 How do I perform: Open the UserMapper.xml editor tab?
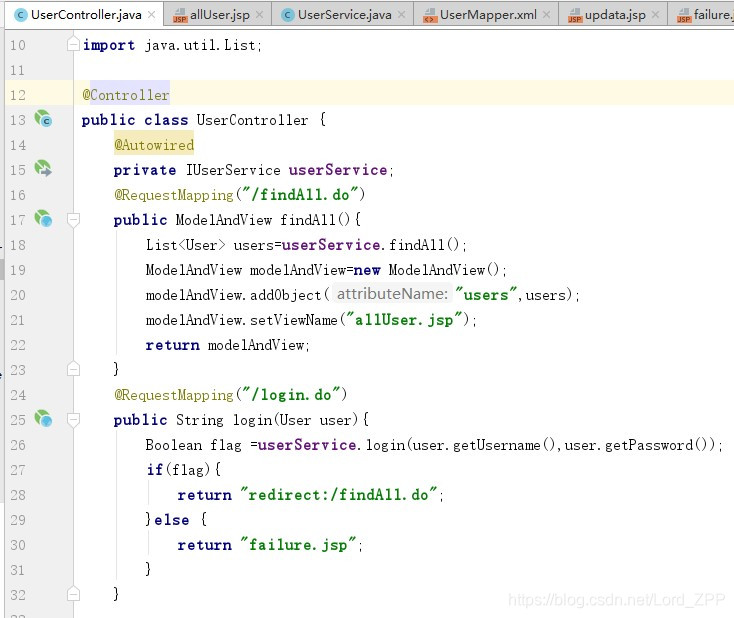tap(488, 15)
